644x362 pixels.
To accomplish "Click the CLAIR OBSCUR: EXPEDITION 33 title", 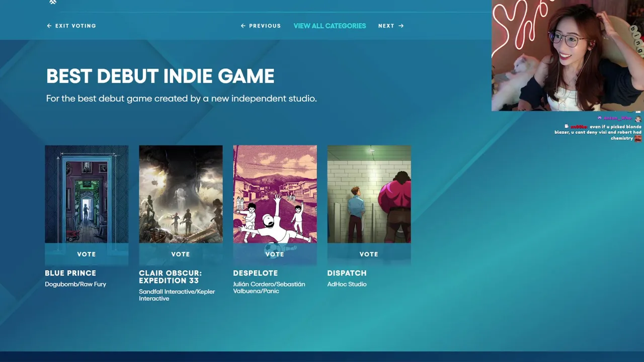I will [x=171, y=277].
